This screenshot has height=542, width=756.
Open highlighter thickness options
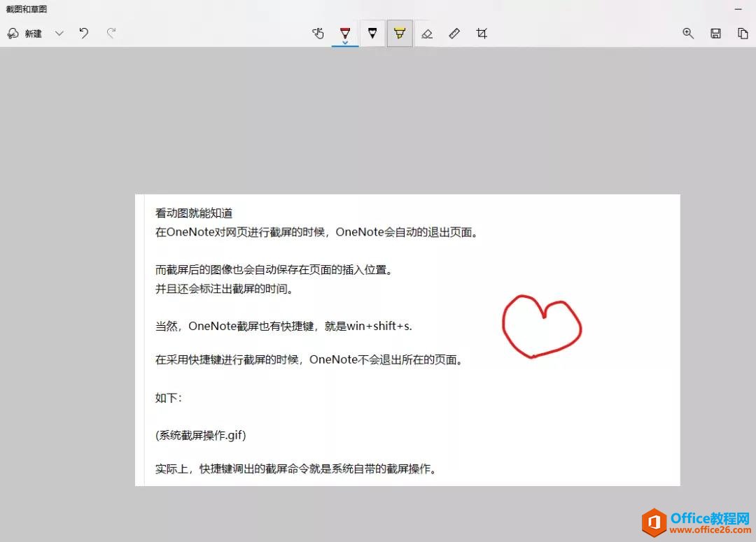point(400,33)
